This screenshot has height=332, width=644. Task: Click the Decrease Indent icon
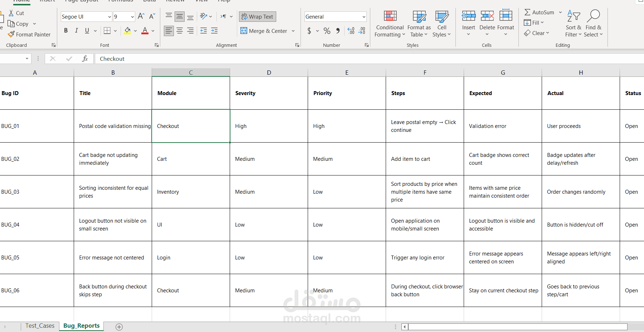[204, 31]
